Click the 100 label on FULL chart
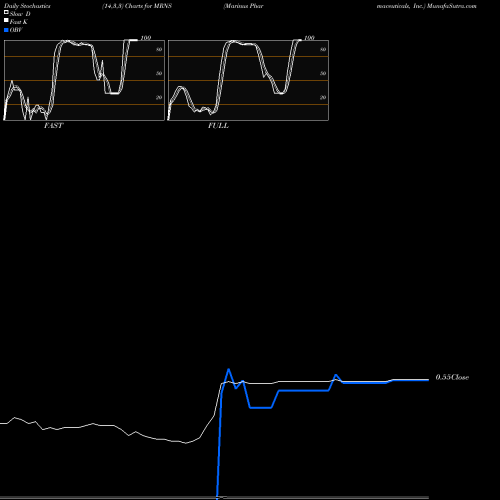This screenshot has height=500, width=500. point(309,38)
